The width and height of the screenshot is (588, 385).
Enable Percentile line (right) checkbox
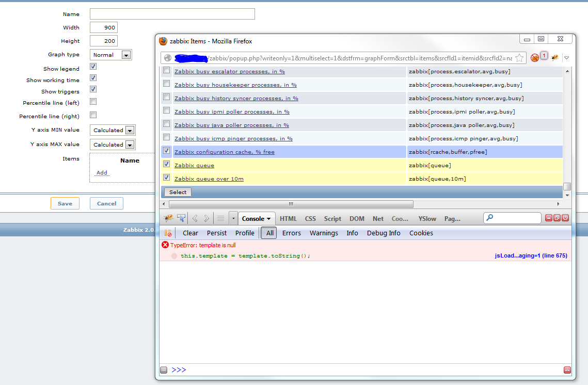click(93, 115)
